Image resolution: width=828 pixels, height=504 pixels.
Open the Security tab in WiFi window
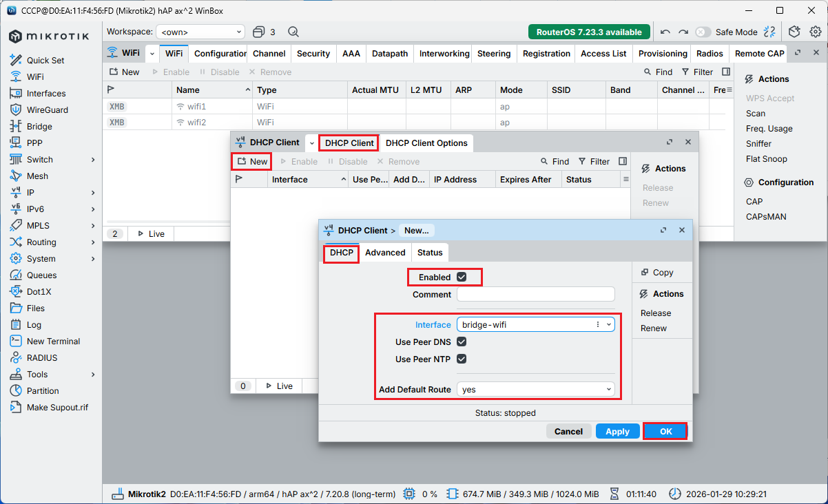[x=313, y=53]
